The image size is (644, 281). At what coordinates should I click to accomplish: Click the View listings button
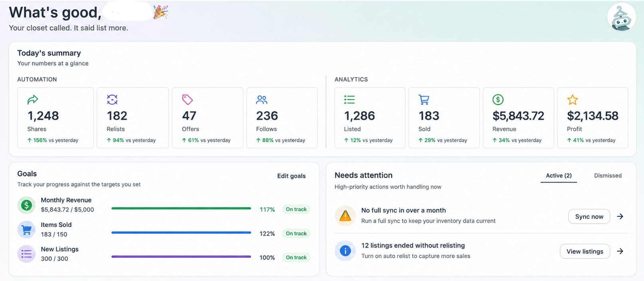(x=585, y=251)
